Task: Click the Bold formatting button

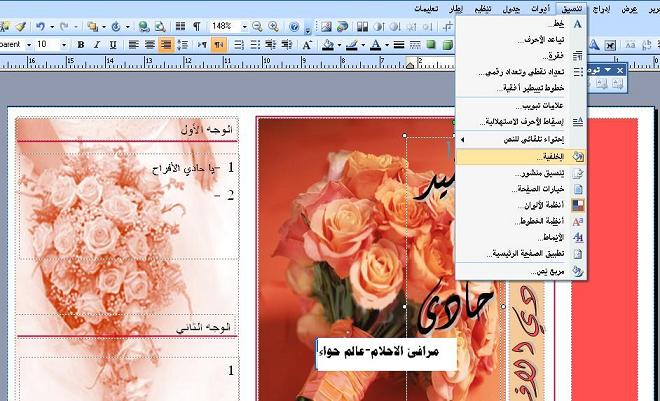Action: tap(82, 45)
